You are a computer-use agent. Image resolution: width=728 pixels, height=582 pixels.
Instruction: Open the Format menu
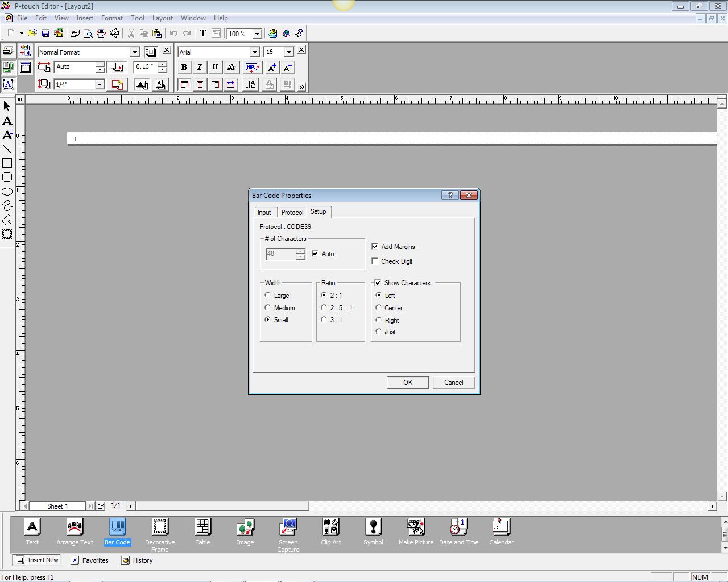tap(112, 18)
